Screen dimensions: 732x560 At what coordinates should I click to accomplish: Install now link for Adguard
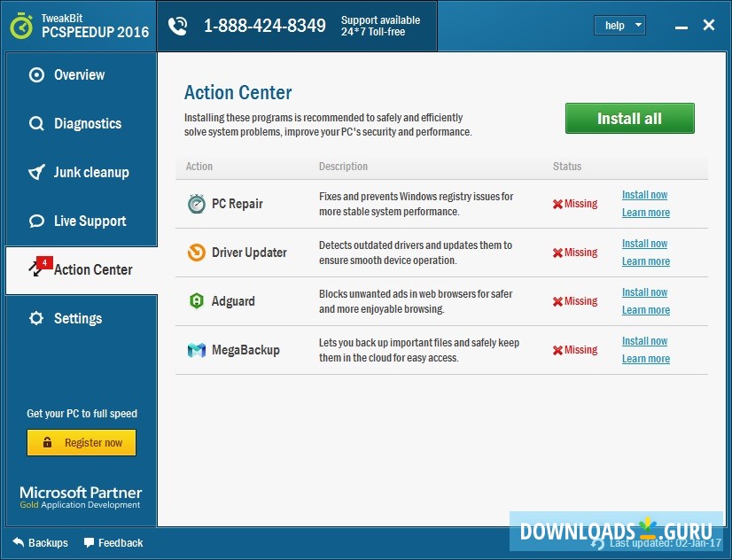coord(644,292)
